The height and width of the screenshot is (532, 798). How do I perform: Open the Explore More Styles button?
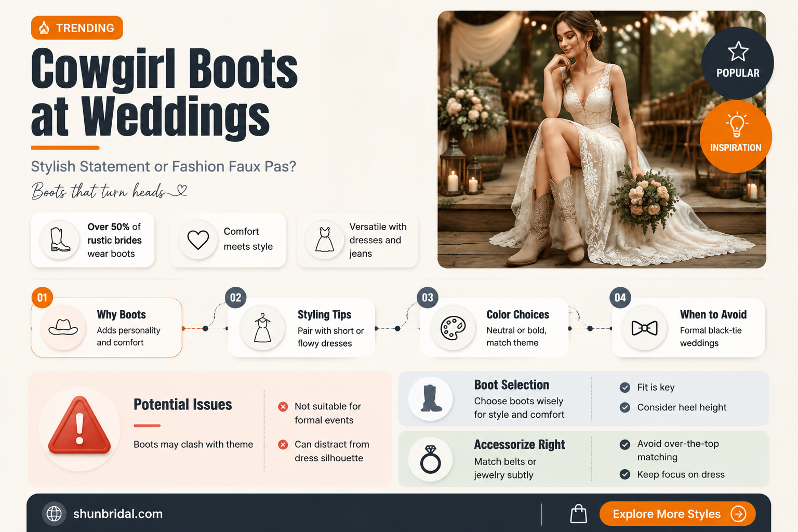677,514
